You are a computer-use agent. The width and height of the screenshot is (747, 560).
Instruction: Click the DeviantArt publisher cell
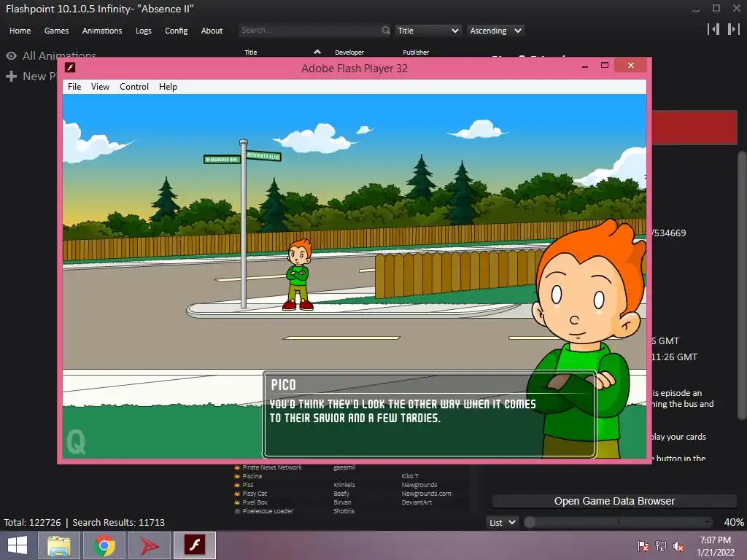tap(417, 502)
